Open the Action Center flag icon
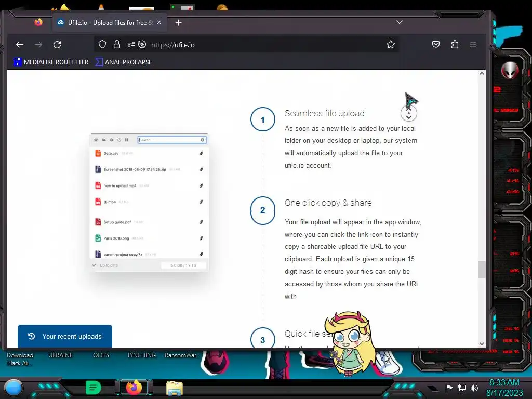The image size is (532, 399). click(449, 388)
